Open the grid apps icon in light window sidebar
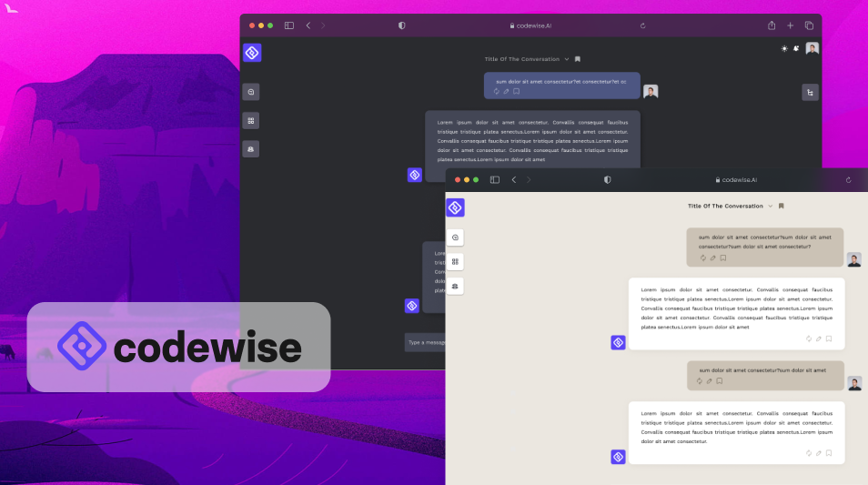Viewport: 868px width, 485px height. [455, 262]
